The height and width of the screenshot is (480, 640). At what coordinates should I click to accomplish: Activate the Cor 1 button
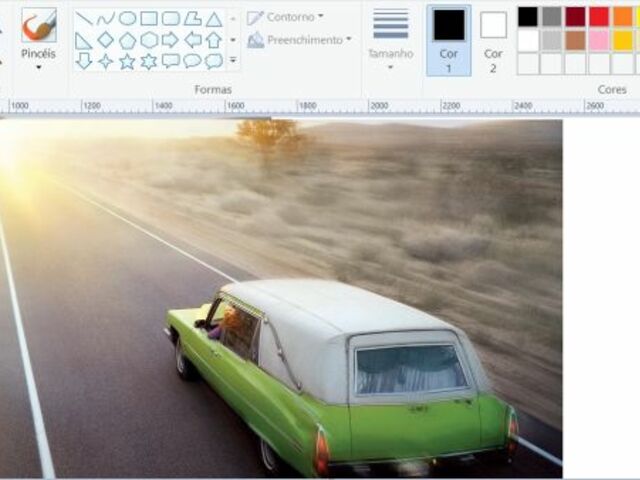pos(448,40)
